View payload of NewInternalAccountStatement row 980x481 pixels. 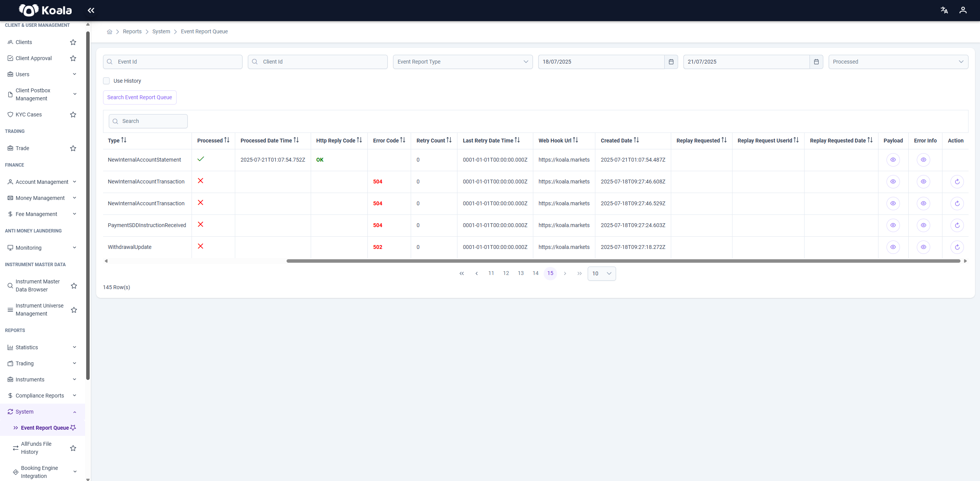click(x=893, y=160)
